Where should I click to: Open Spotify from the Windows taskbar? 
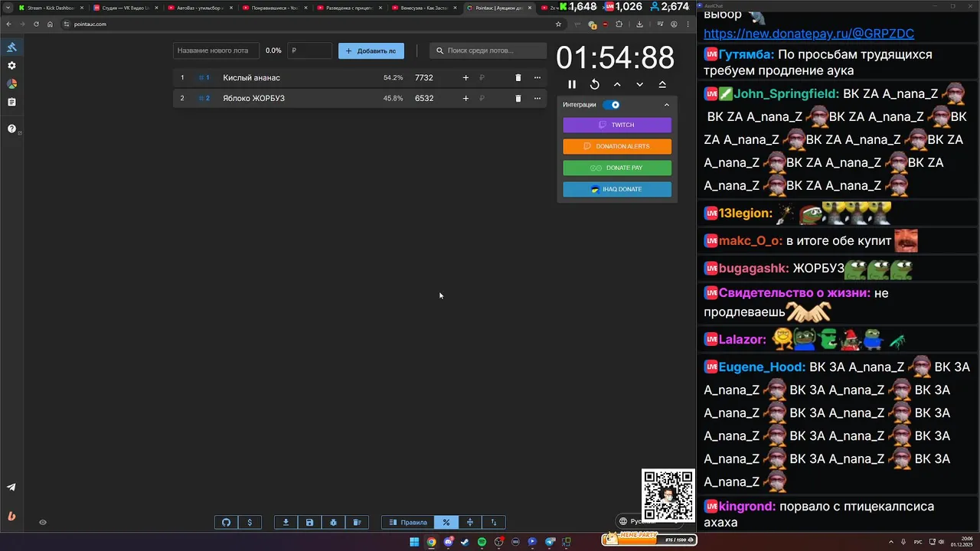(482, 542)
